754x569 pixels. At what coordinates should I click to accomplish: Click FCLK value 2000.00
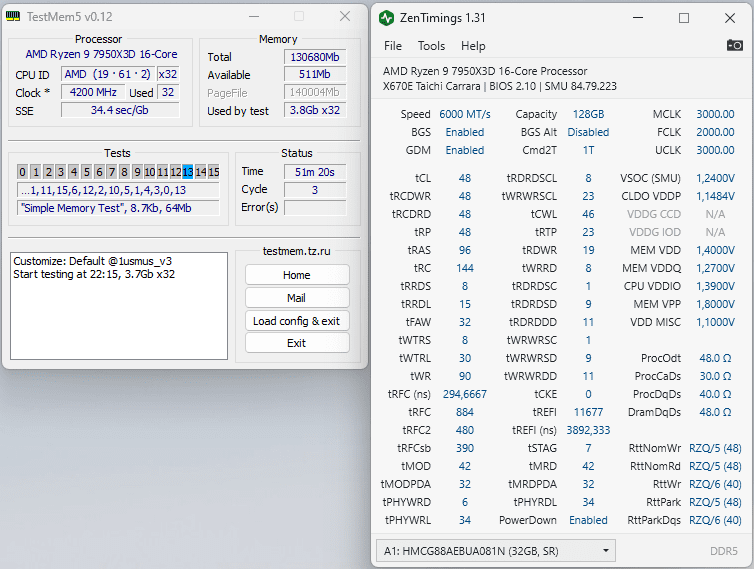[x=715, y=132]
